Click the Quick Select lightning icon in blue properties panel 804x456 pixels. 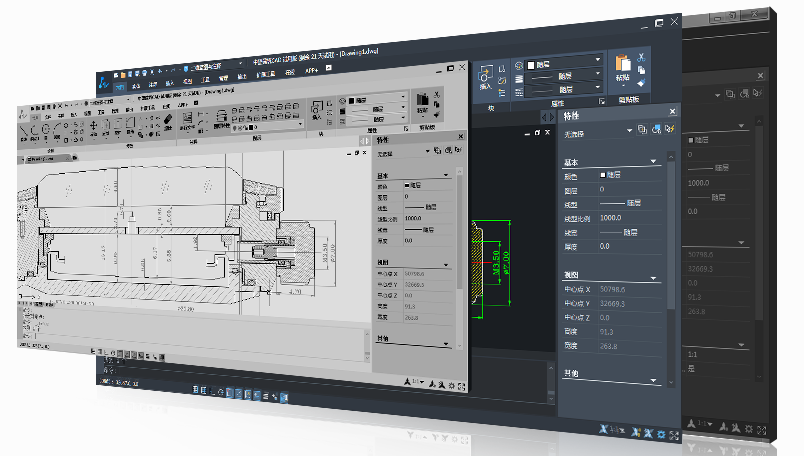point(670,129)
